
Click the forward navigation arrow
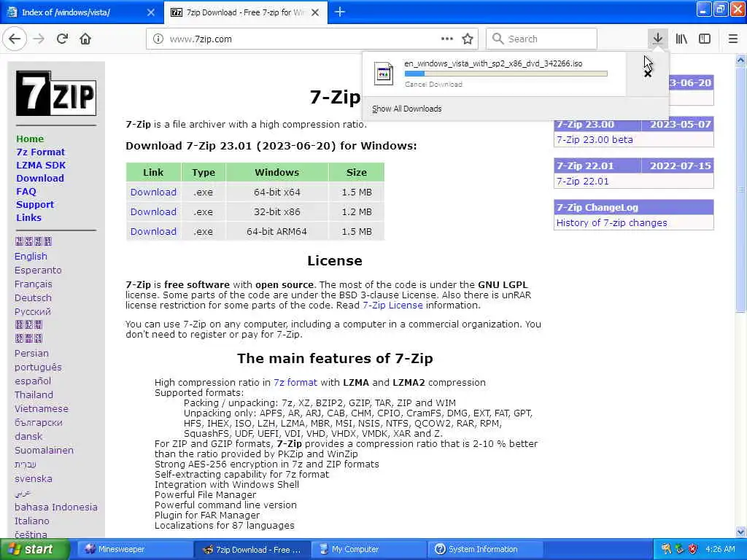point(39,39)
